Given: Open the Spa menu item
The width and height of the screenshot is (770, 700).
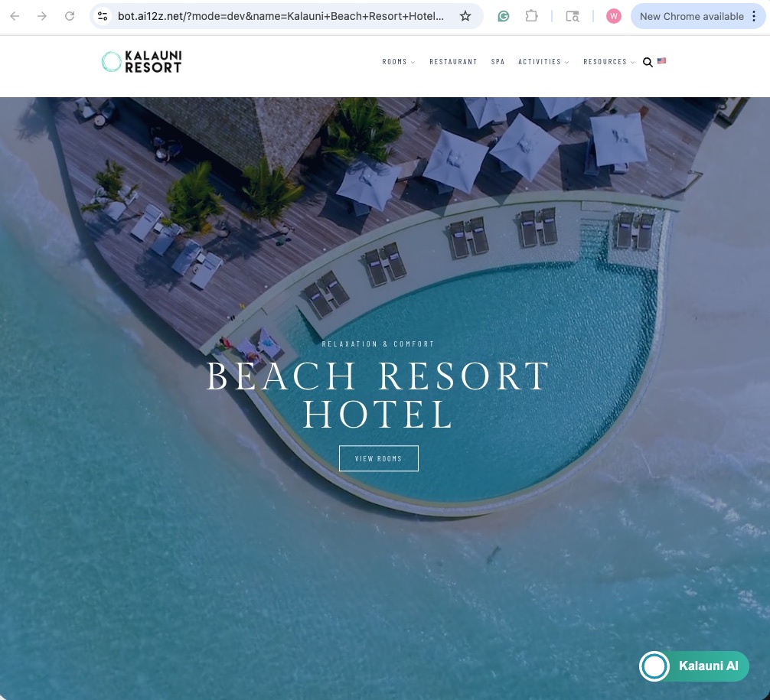Looking at the screenshot, I should pos(498,62).
